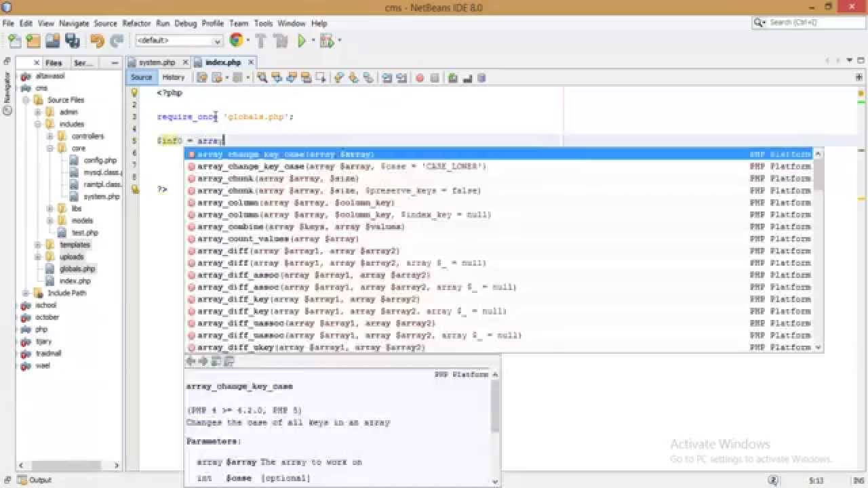Click the Toggle Bookmark icon

[368, 78]
